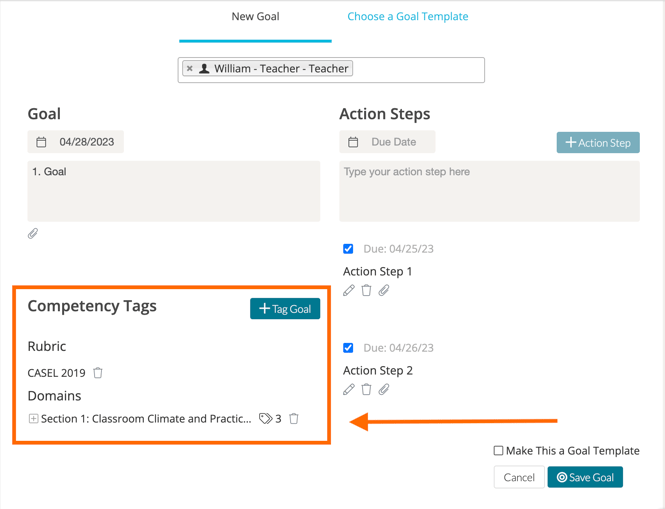This screenshot has width=665, height=509.
Task: Click into the action step text area
Action: [489, 191]
